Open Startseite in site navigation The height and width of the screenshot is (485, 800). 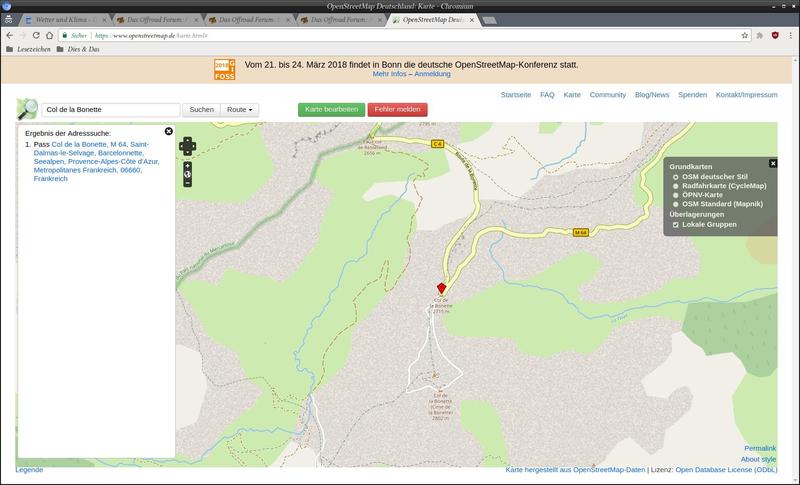(516, 95)
